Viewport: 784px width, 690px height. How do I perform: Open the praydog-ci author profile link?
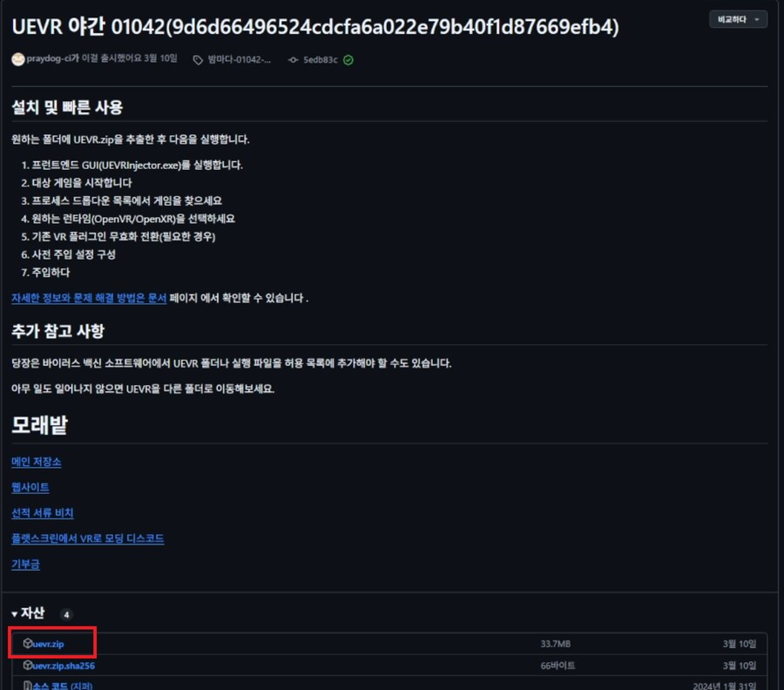coord(51,59)
